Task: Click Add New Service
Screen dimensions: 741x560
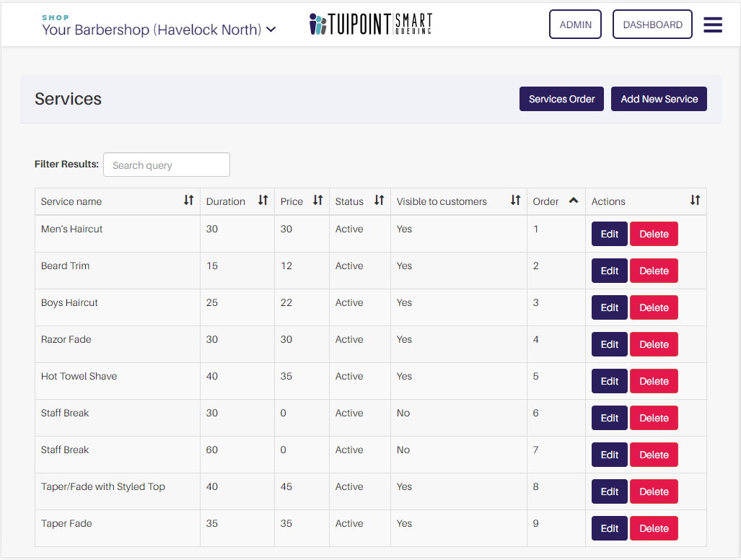Action: (659, 99)
